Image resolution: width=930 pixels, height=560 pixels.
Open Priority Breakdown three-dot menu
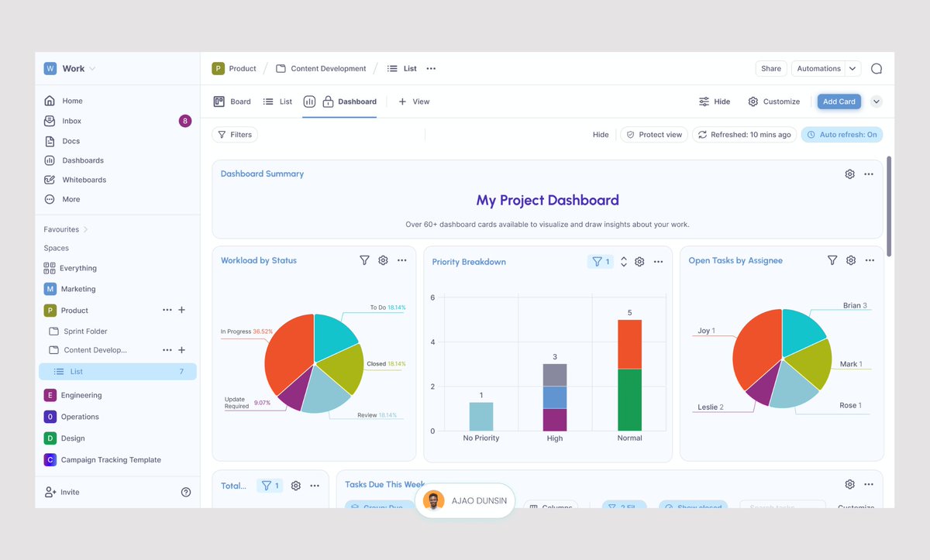click(x=658, y=262)
